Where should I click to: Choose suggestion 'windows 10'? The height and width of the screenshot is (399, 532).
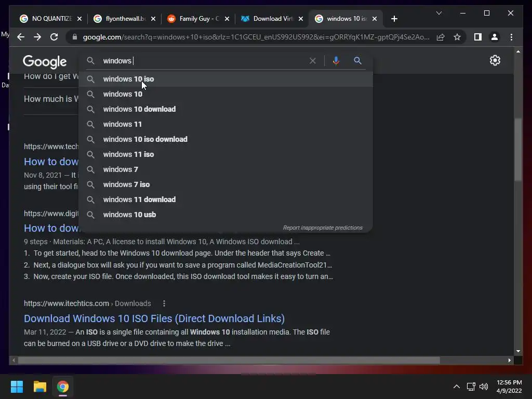click(x=225, y=94)
